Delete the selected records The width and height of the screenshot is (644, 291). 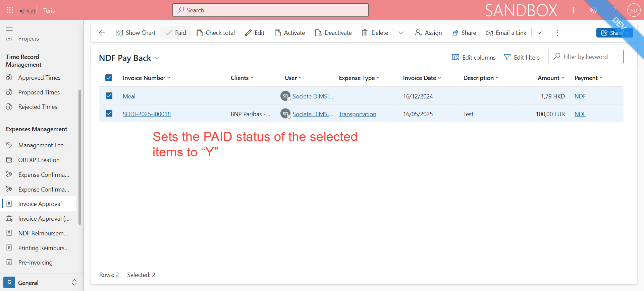click(x=375, y=33)
